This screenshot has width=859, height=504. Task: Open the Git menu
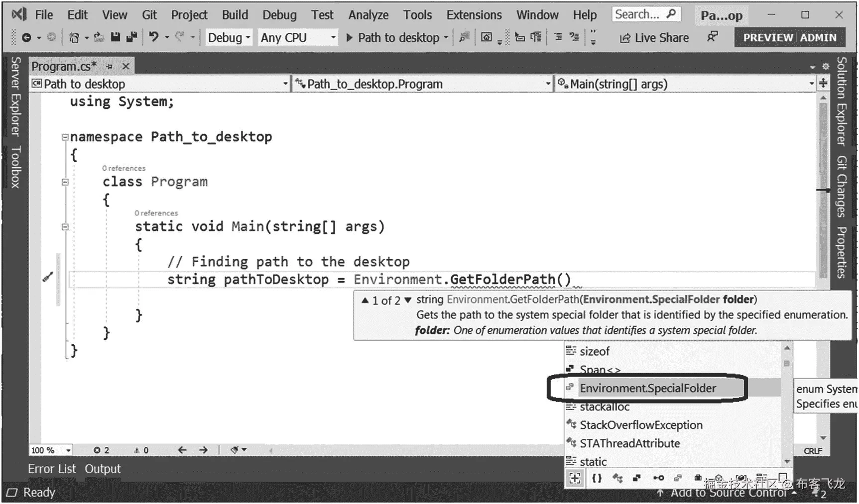coord(149,14)
